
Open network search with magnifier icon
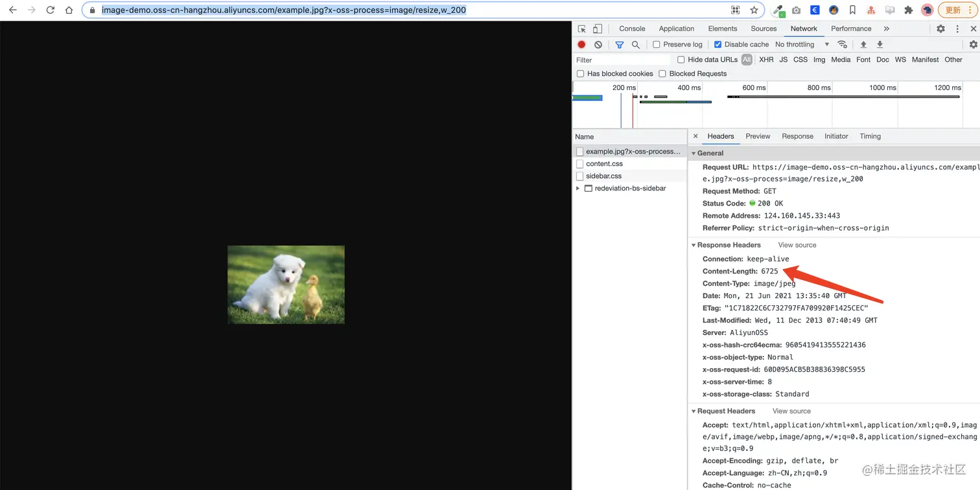(636, 45)
